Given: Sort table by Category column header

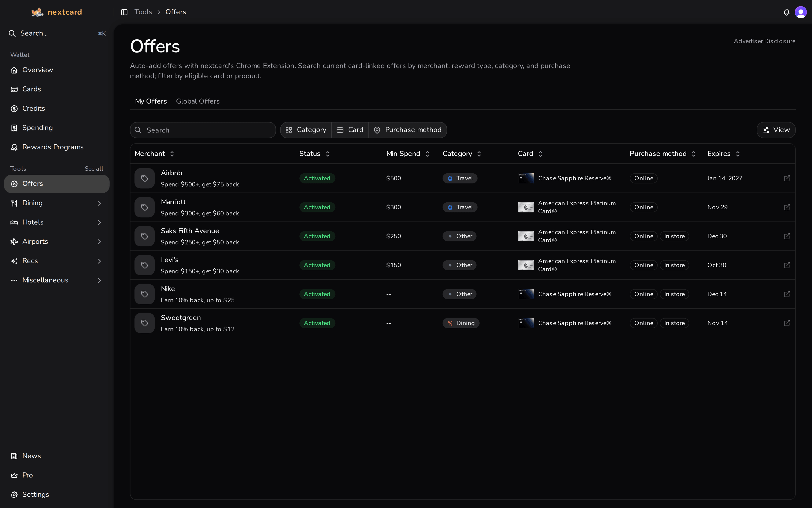Looking at the screenshot, I should (462, 154).
